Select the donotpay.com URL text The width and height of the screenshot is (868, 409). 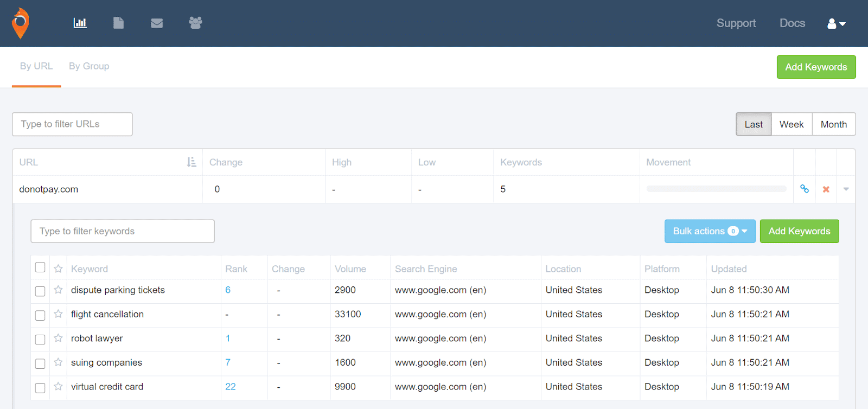pyautogui.click(x=49, y=189)
